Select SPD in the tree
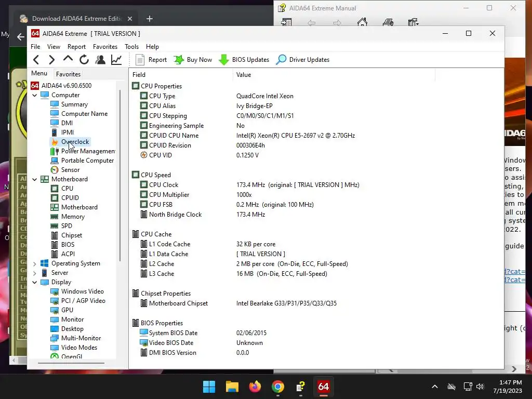The height and width of the screenshot is (399, 532). tap(61, 225)
